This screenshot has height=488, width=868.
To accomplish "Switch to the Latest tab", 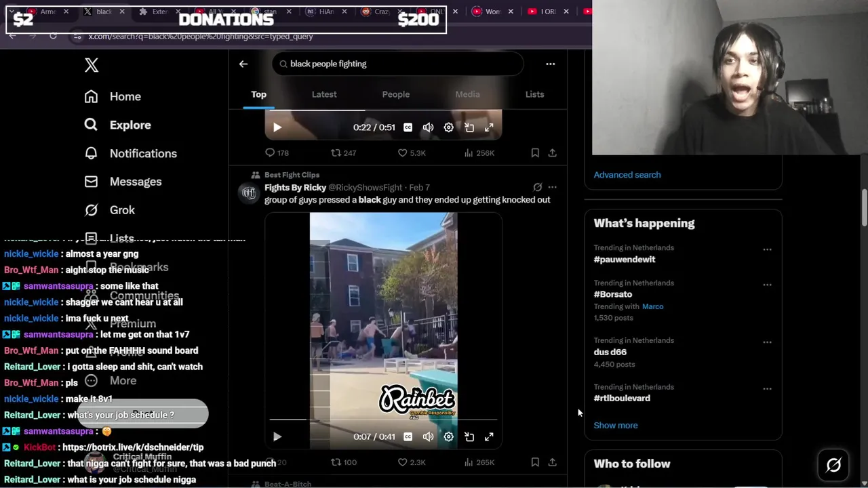I will (x=324, y=94).
